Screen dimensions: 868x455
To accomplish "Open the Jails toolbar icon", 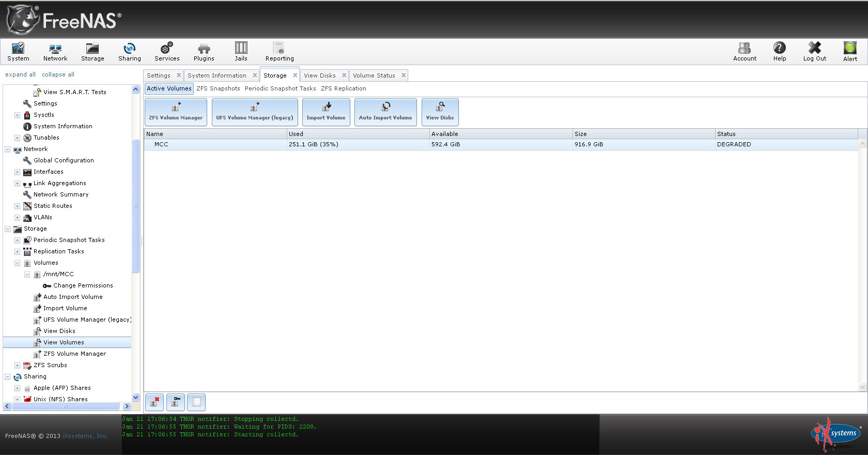I will click(241, 52).
